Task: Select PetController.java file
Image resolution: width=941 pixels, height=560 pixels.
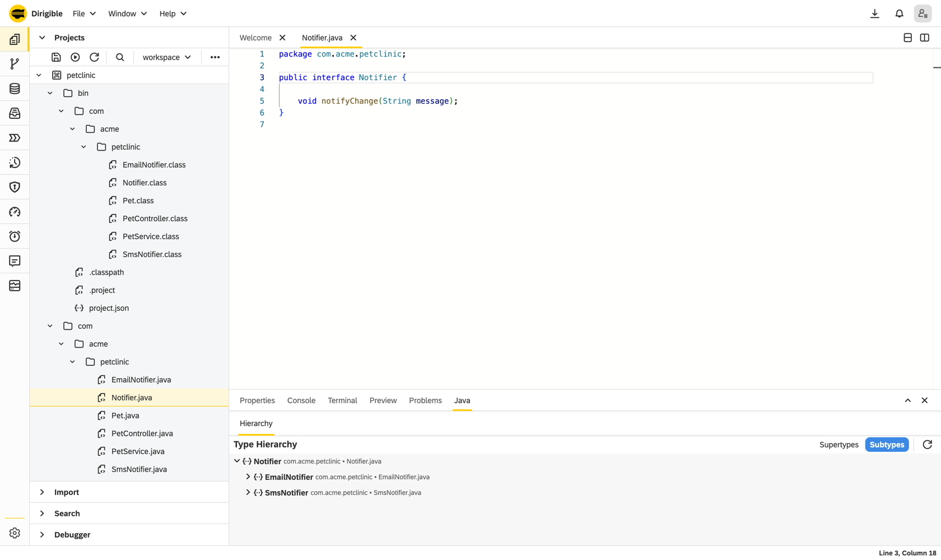Action: coord(129,433)
